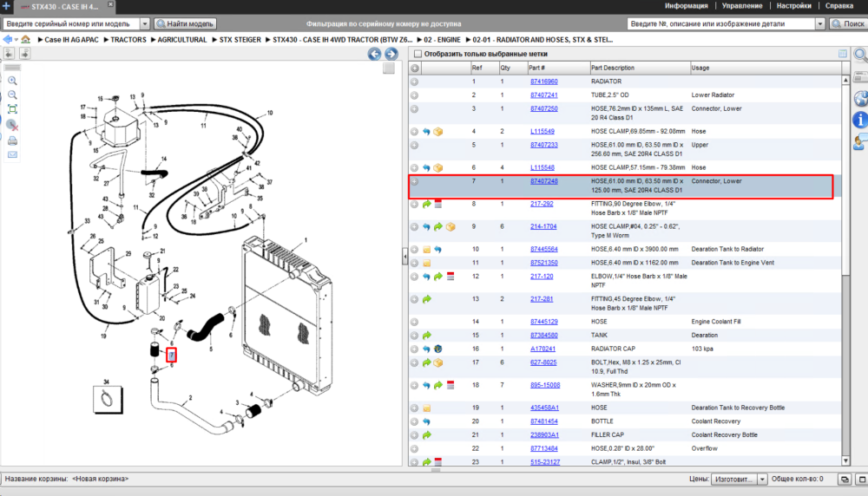Select add button for TUBE 2.5" OD row

(414, 95)
